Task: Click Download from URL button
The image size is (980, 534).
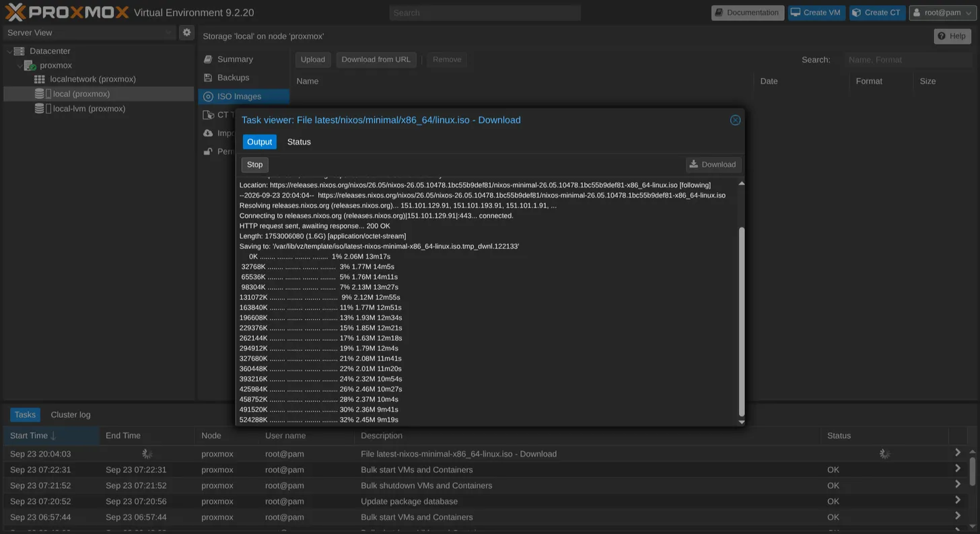Action: pyautogui.click(x=376, y=59)
